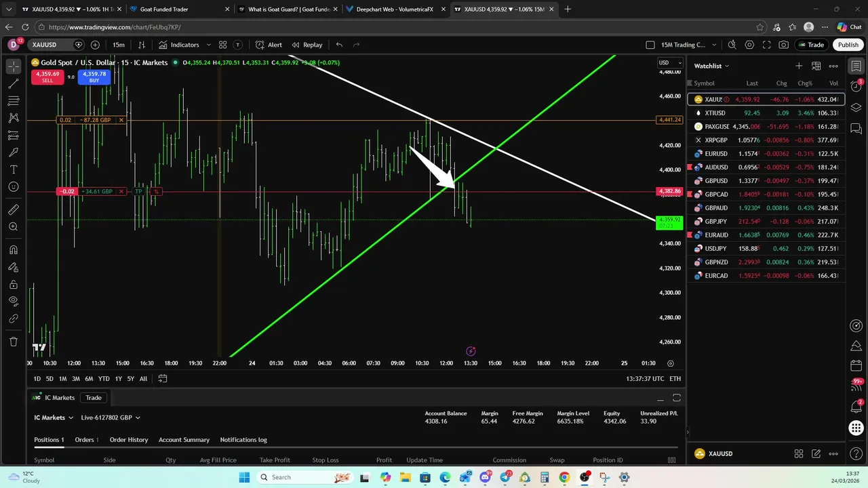Toggle lock all drawings

click(14, 285)
